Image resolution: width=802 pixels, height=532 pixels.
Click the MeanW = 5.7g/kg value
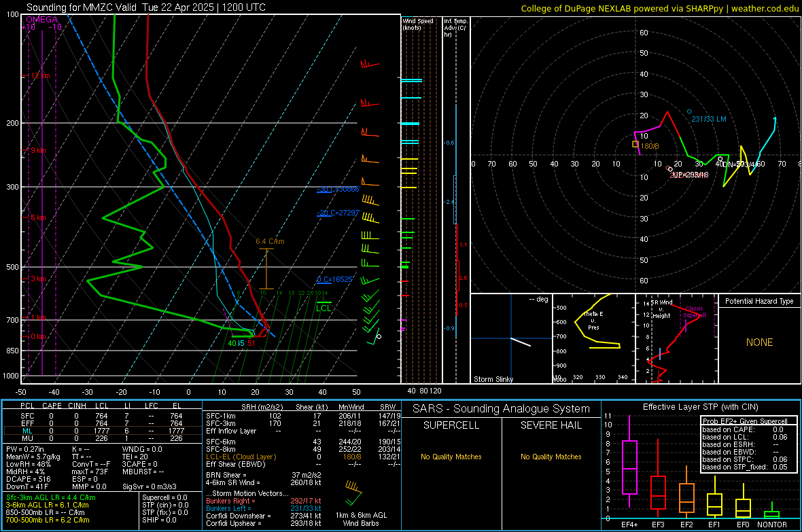[33, 457]
